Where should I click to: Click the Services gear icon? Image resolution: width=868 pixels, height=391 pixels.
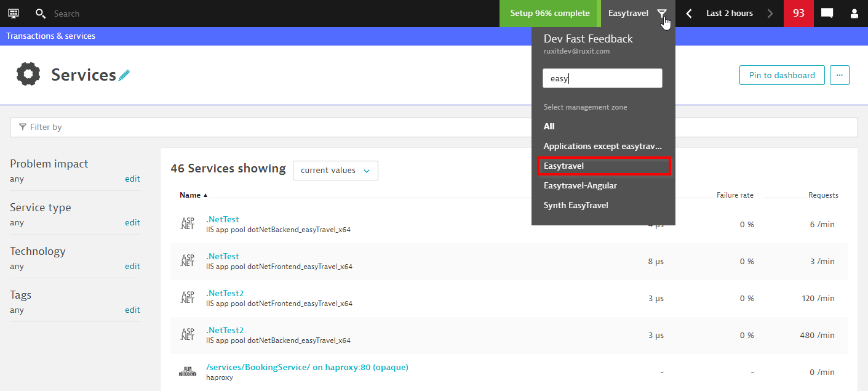[x=28, y=75]
